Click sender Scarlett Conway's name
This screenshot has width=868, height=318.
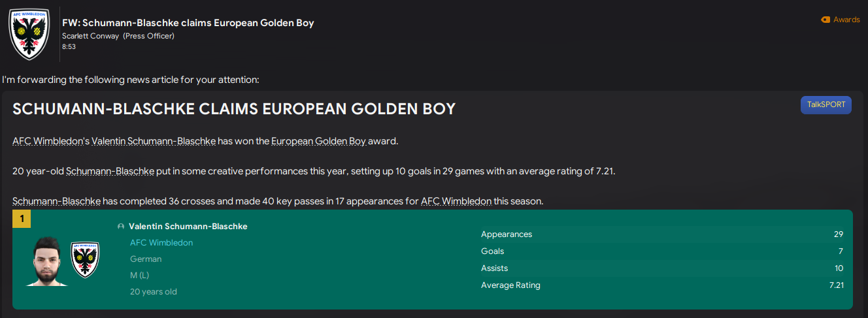click(x=91, y=36)
